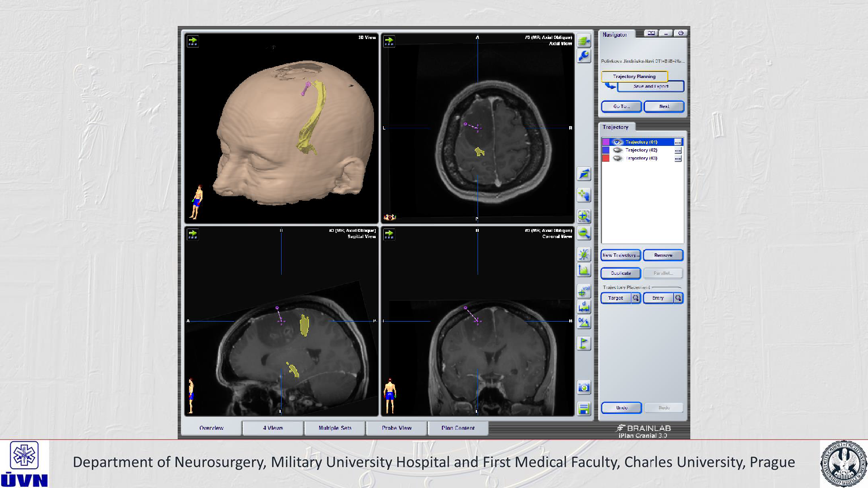This screenshot has width=868, height=488.
Task: Click the New Trajectory button
Action: click(621, 255)
